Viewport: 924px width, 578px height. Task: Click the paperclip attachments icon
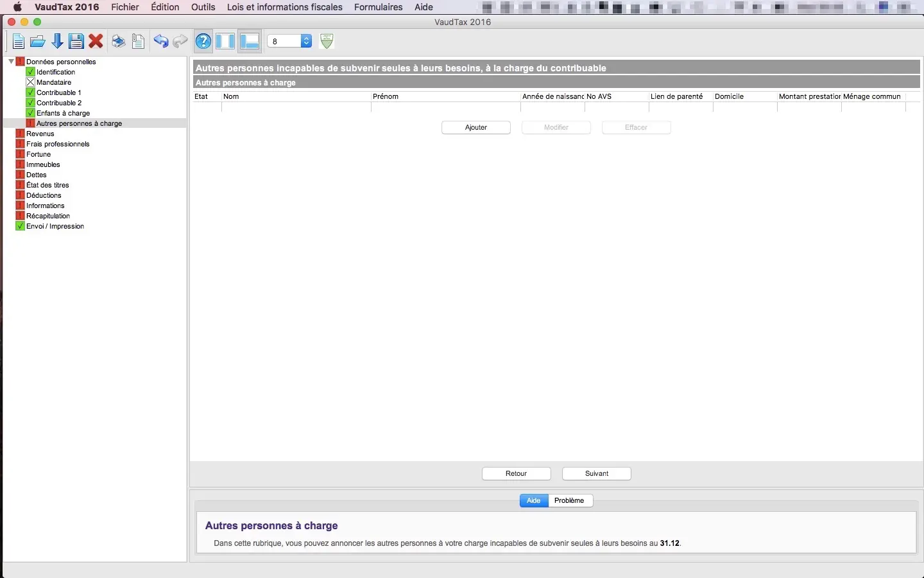pos(138,42)
